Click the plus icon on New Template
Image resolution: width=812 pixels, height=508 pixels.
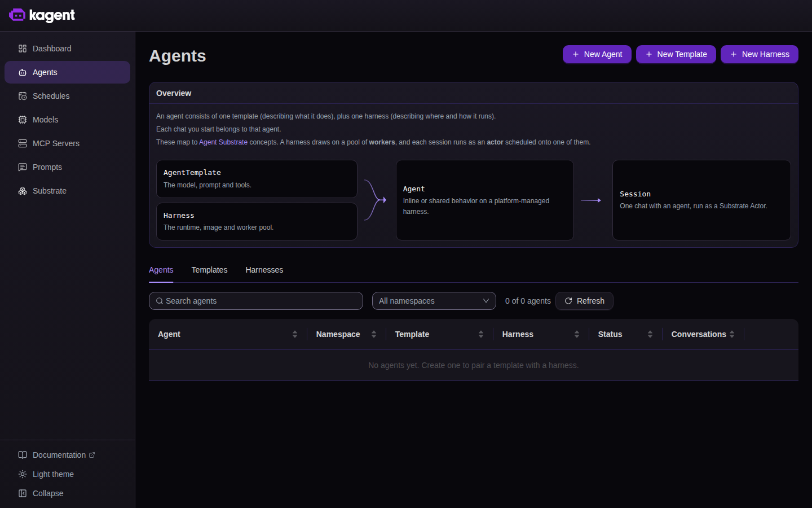pyautogui.click(x=649, y=54)
